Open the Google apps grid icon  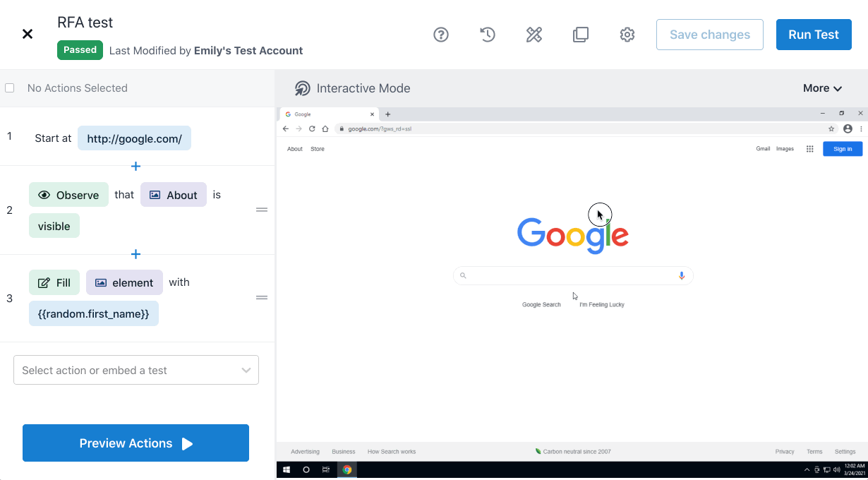coord(809,149)
